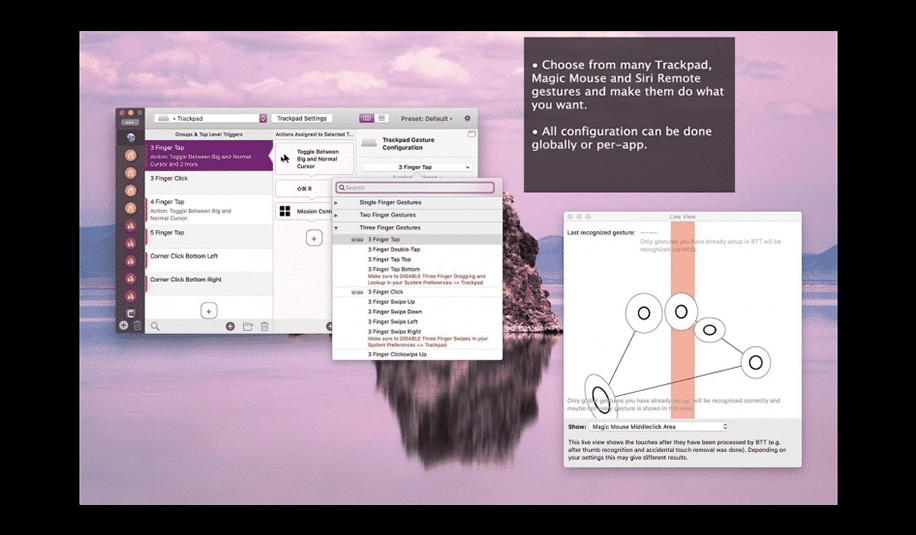This screenshot has height=535, width=916.
Task: Open the 3 Finger Tap gesture dropdown
Action: [x=417, y=167]
